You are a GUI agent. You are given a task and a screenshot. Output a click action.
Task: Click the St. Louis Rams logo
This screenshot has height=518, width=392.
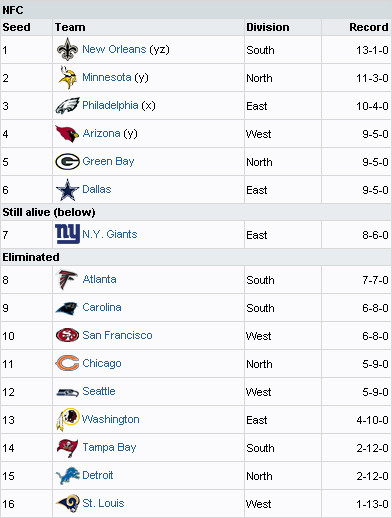(x=67, y=503)
